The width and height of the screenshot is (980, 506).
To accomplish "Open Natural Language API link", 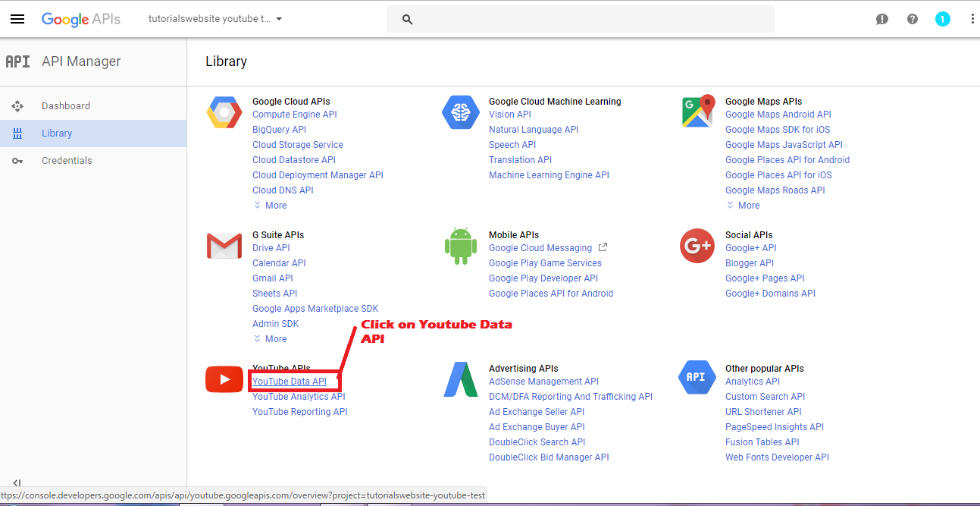I will pos(534,130).
